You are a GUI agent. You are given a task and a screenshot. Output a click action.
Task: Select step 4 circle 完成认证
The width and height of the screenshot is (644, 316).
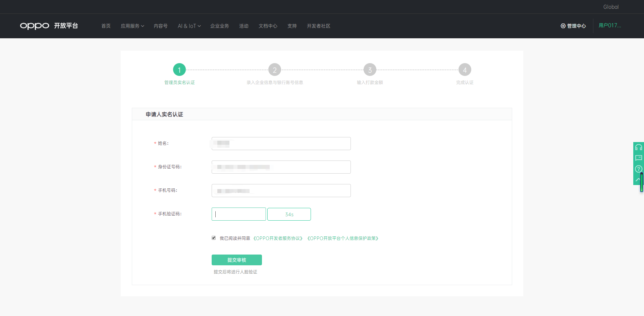point(465,70)
